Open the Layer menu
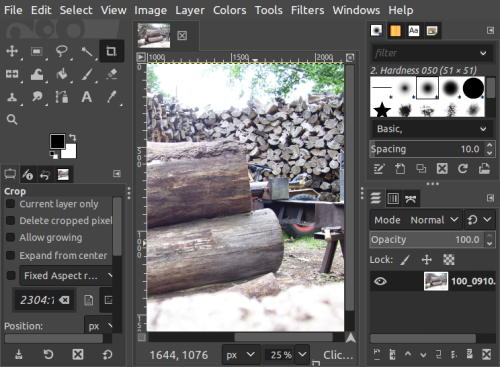Image resolution: width=500 pixels, height=367 pixels. (x=190, y=10)
